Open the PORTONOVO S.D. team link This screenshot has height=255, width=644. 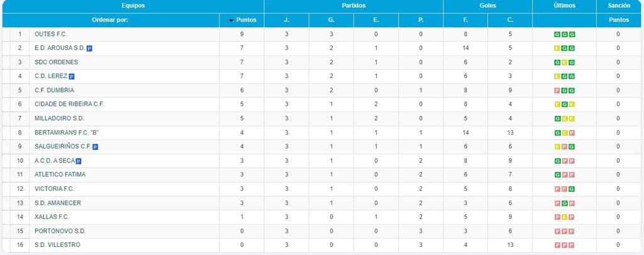[60, 231]
